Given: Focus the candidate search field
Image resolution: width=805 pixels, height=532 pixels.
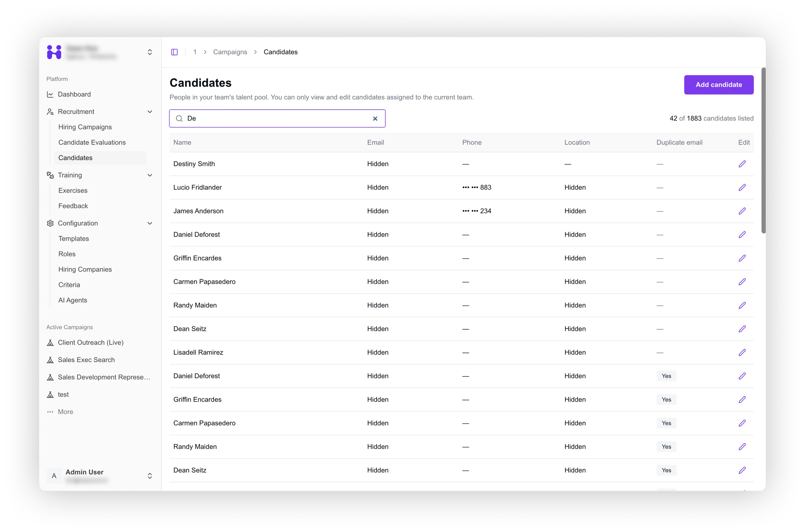Looking at the screenshot, I should point(277,118).
